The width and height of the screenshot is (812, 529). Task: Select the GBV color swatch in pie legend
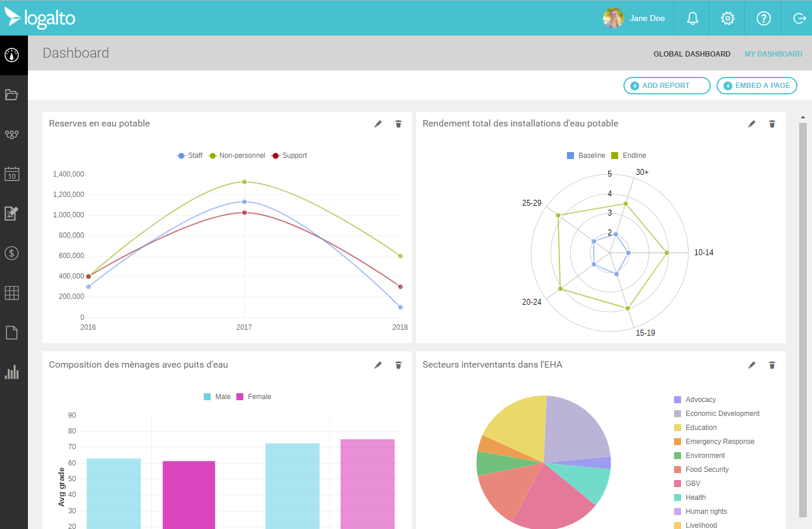point(676,483)
